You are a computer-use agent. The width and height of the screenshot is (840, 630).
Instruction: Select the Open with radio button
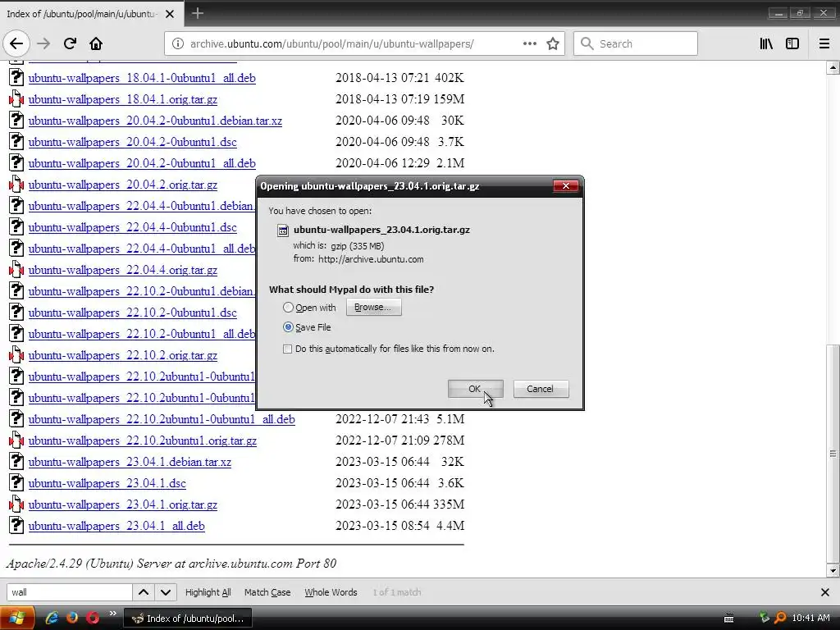point(288,308)
